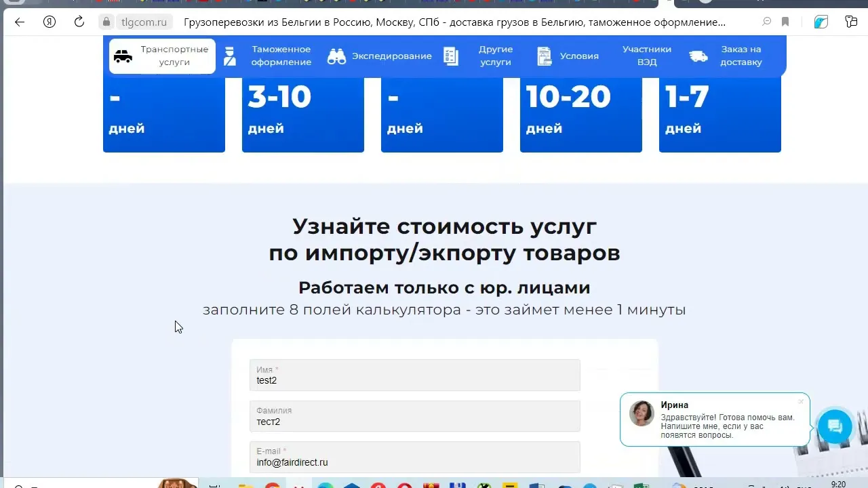Open the Yandex home button

point(50,22)
